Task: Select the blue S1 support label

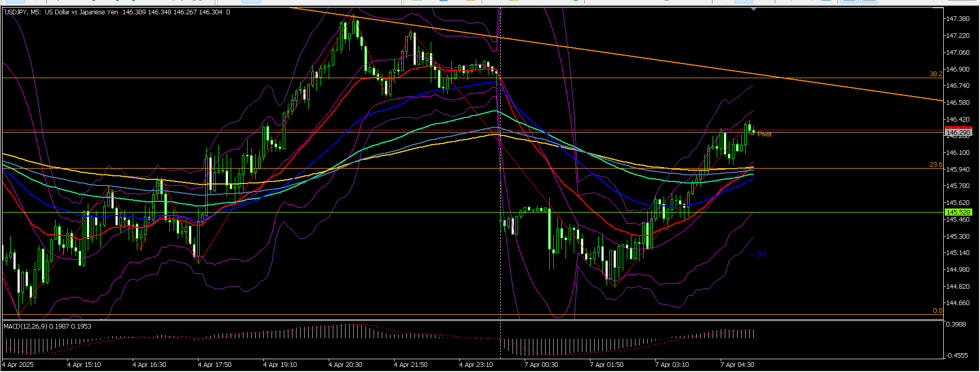Action: (x=761, y=254)
